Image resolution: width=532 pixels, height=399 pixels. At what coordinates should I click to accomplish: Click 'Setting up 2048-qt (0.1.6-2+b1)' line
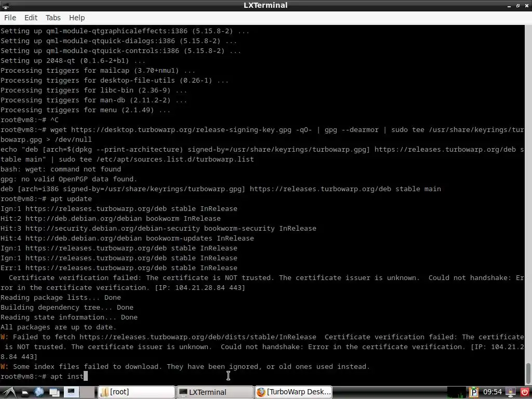73,60
